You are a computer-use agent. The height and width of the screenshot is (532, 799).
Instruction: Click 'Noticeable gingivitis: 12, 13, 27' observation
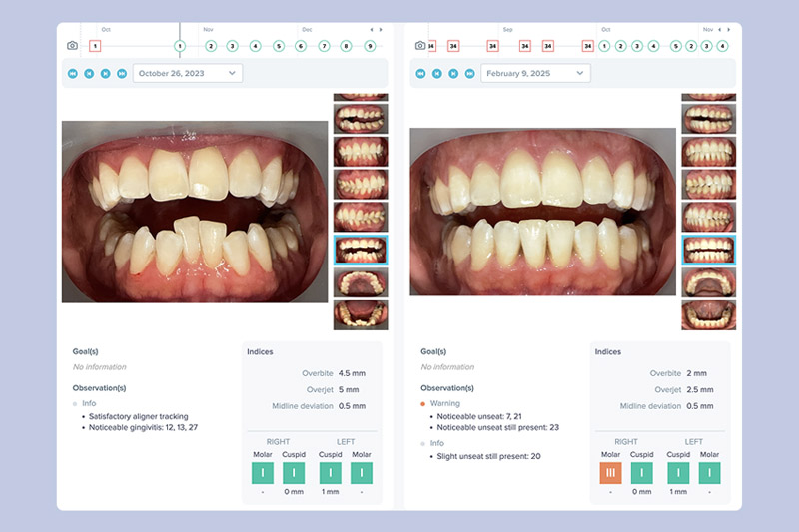(x=143, y=427)
